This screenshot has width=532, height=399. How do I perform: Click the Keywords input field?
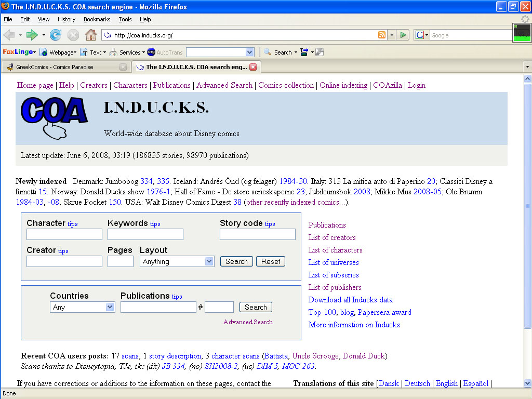(x=145, y=234)
